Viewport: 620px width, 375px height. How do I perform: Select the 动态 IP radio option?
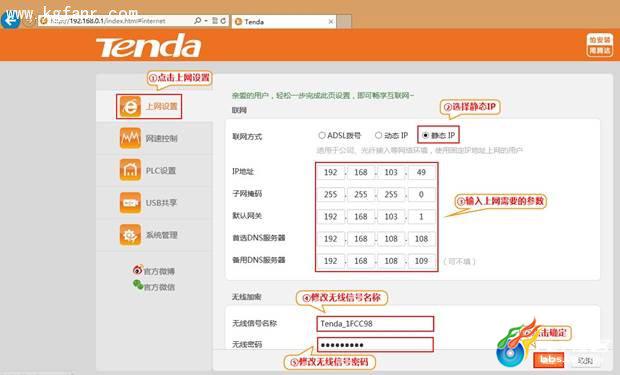coord(378,135)
